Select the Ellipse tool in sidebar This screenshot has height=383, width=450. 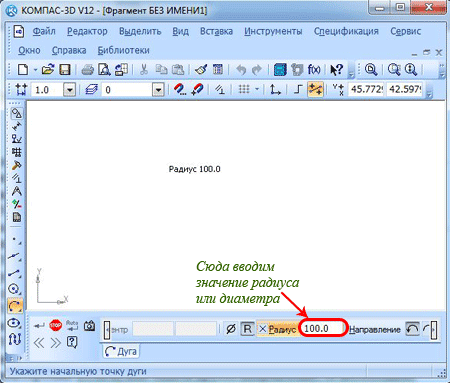15,323
